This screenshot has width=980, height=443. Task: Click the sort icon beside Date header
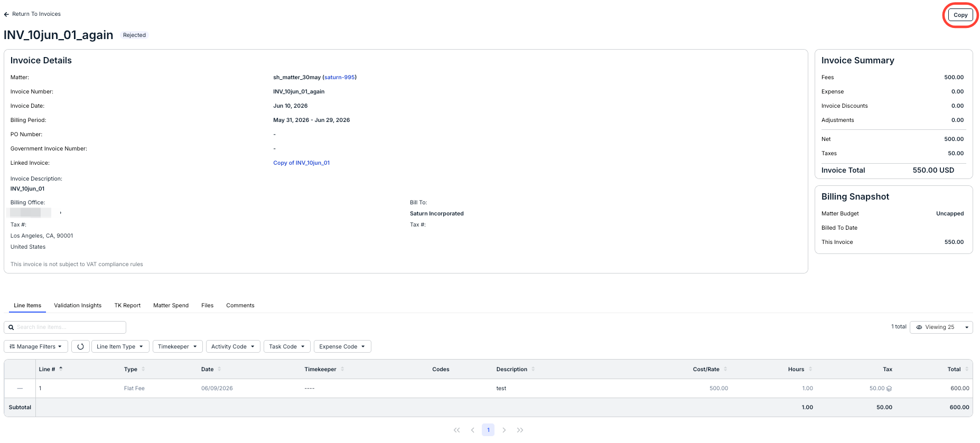pyautogui.click(x=219, y=369)
